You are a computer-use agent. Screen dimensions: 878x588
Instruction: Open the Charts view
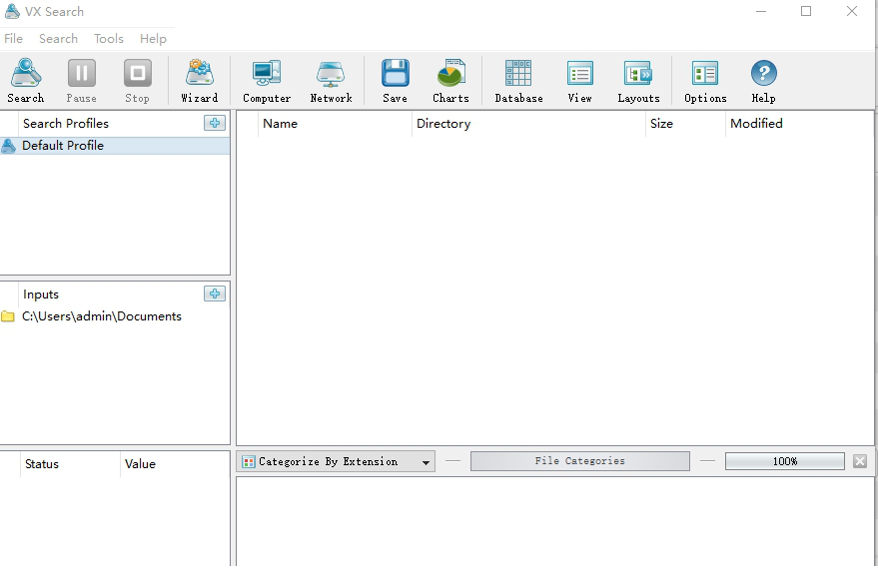(x=450, y=80)
